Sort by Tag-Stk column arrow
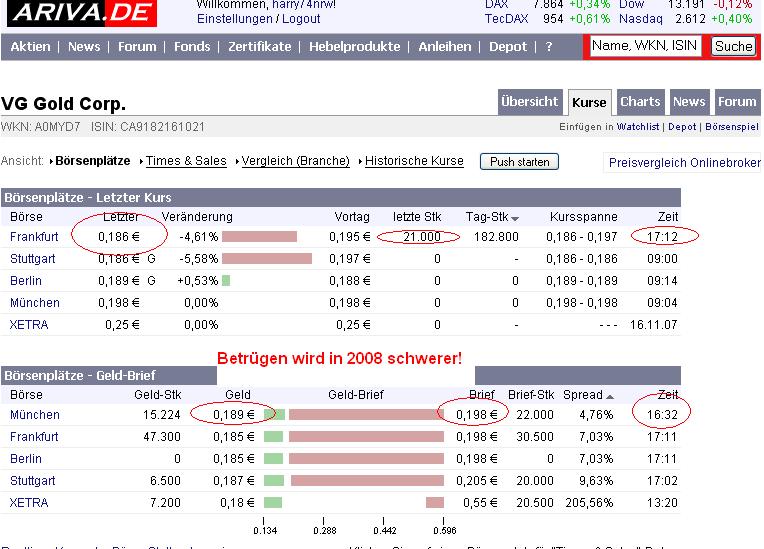The width and height of the screenshot is (764, 549). (515, 219)
